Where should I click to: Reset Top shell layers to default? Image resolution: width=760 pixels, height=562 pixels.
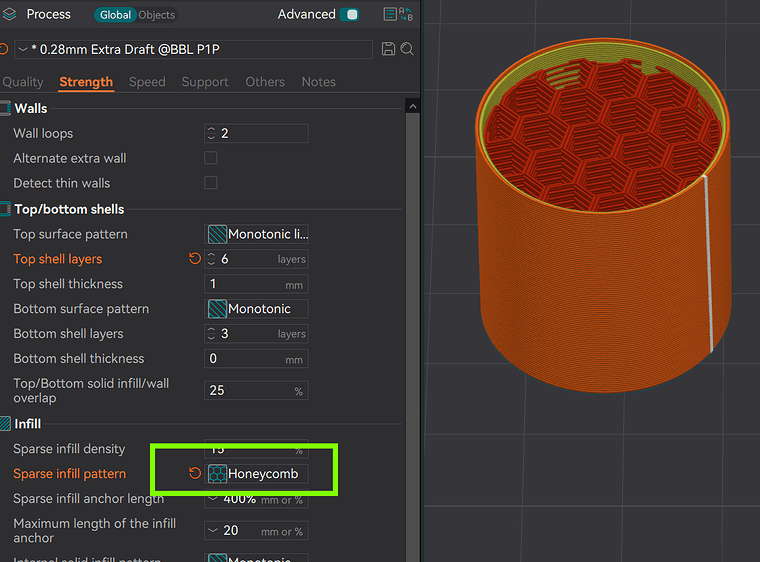pyautogui.click(x=195, y=259)
